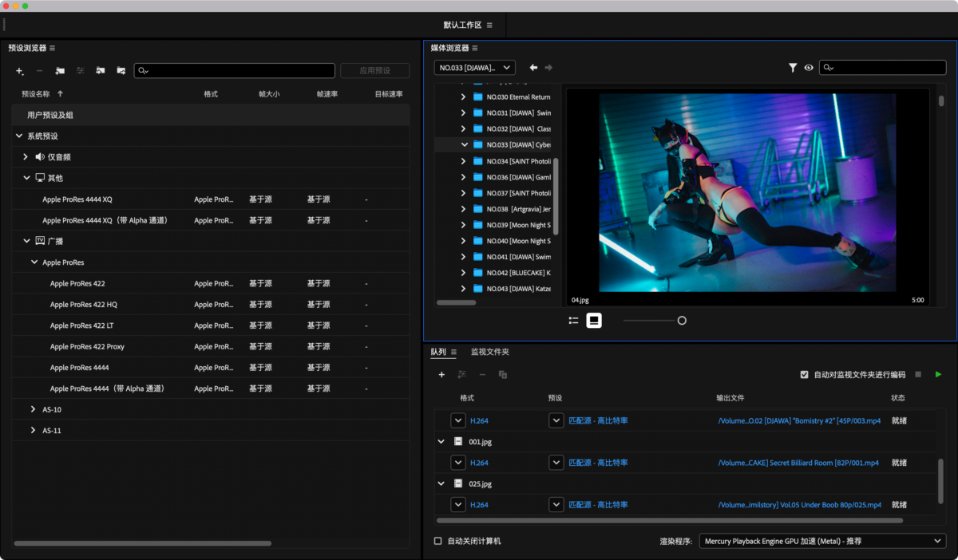Click the new preset plus icon

point(20,71)
